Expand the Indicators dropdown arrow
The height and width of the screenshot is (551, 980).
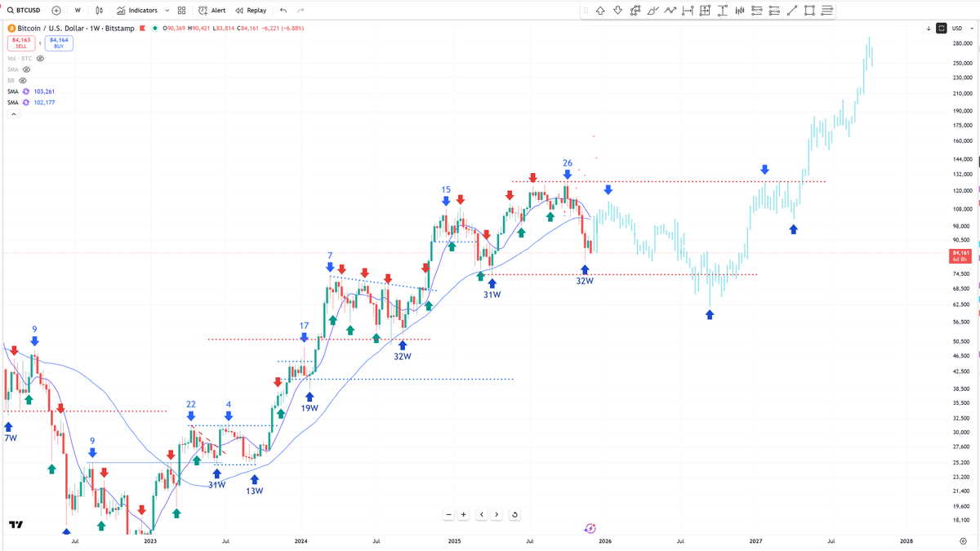pos(167,10)
